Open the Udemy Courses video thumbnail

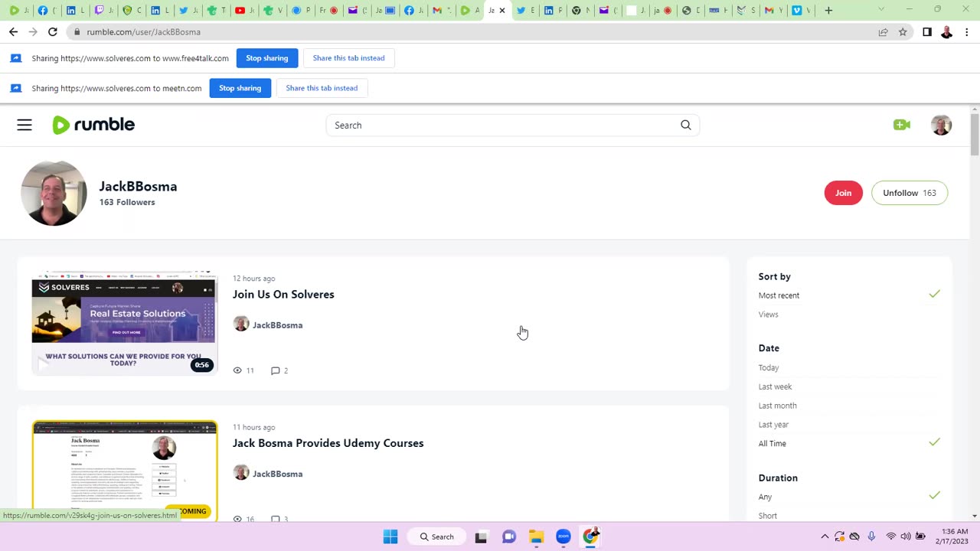[x=124, y=470]
